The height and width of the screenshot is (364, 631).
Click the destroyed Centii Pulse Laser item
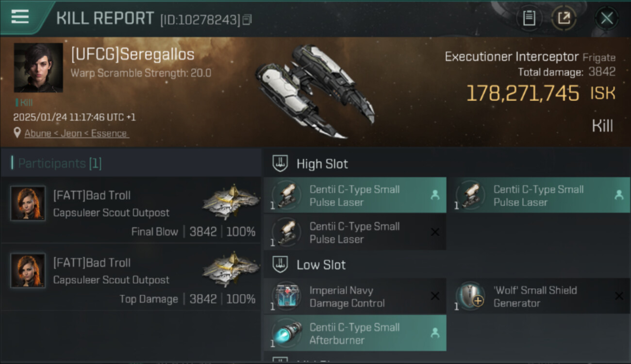354,232
